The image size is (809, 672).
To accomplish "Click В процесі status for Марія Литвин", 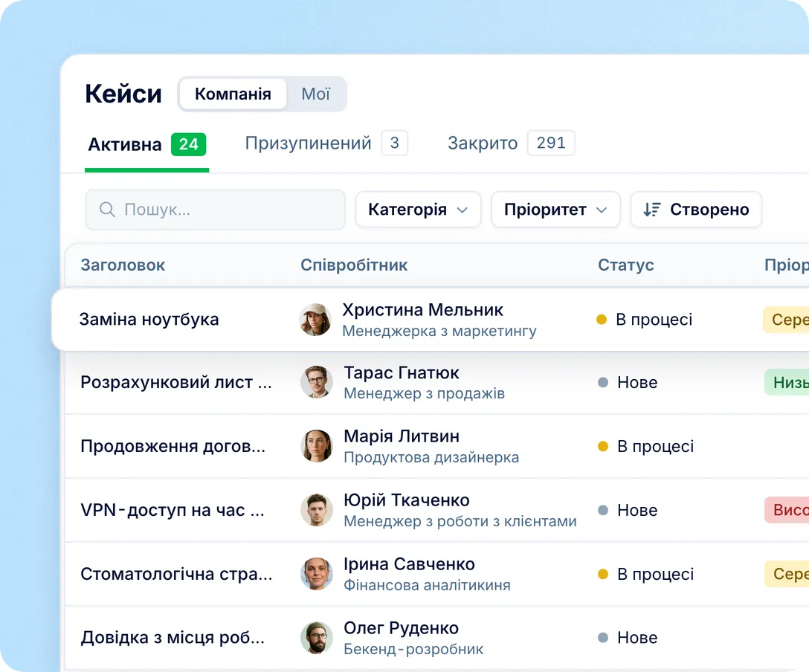I will click(645, 446).
